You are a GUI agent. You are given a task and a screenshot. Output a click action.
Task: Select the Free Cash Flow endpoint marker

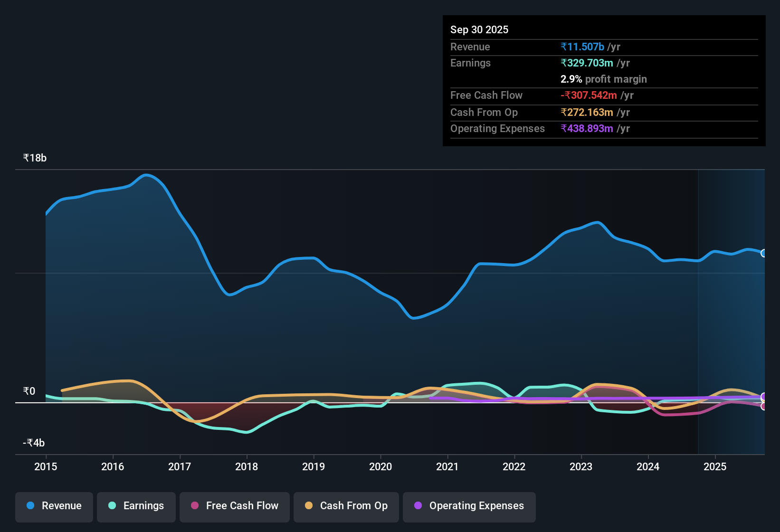tap(764, 407)
